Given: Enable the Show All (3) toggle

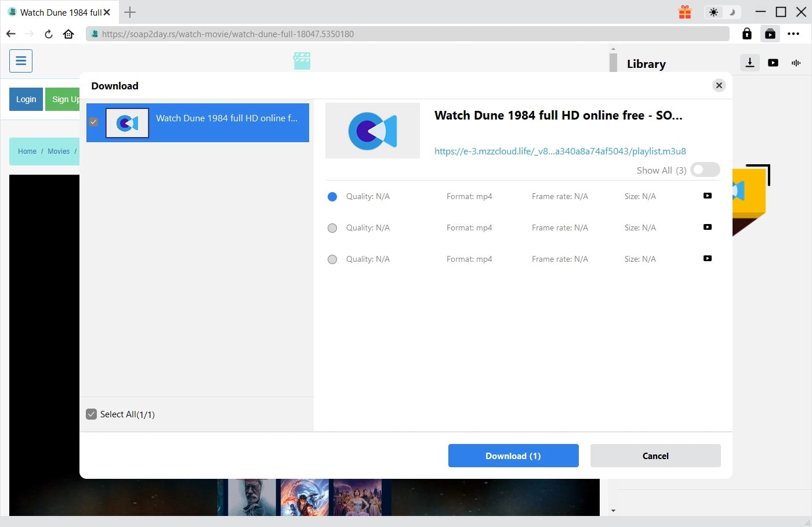Looking at the screenshot, I should [x=705, y=169].
